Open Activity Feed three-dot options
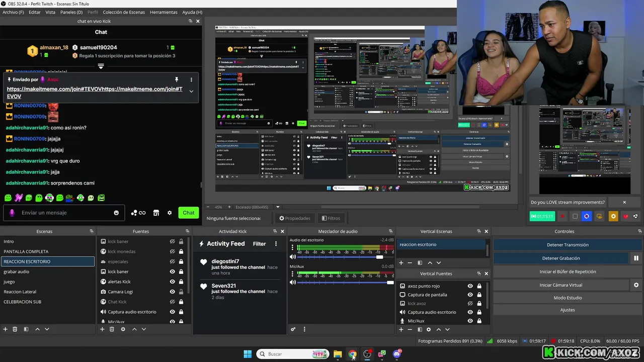The height and width of the screenshot is (362, 644). tap(276, 244)
